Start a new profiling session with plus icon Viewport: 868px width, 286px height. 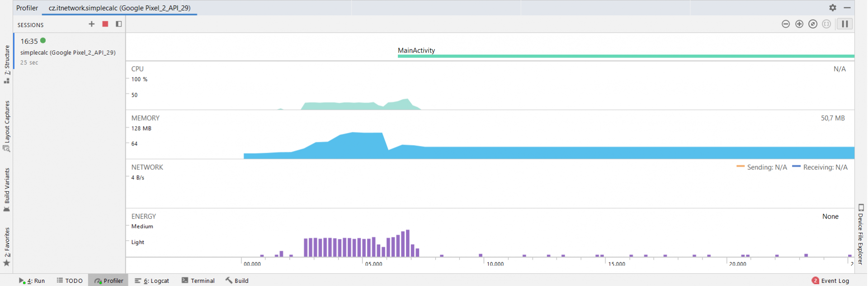click(x=92, y=24)
